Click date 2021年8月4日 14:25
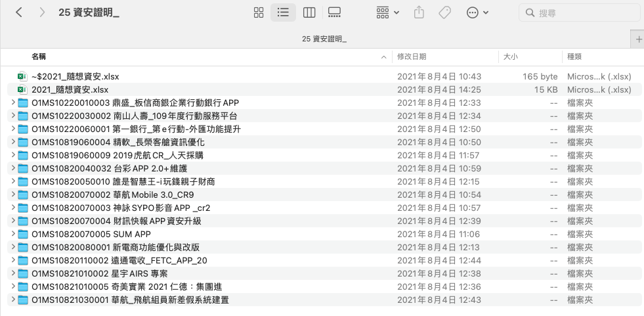The height and width of the screenshot is (316, 644). 439,89
